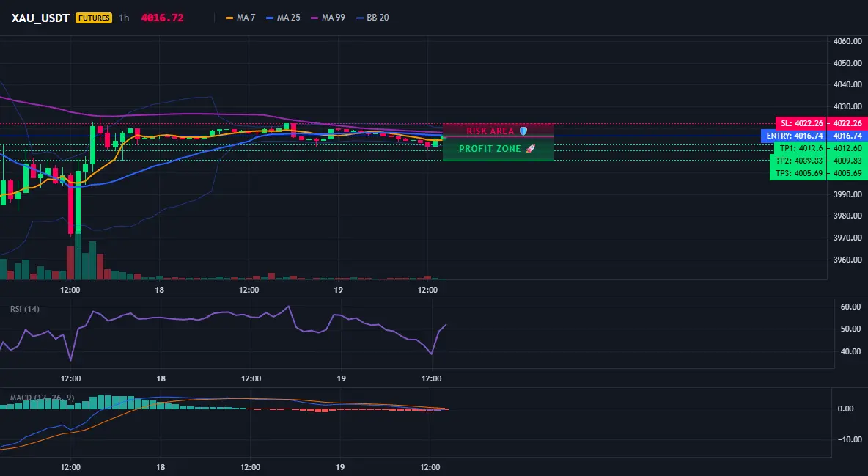Screen dimensions: 868x476
Task: Click the TP2: 4009.83 target label
Action: 798,161
